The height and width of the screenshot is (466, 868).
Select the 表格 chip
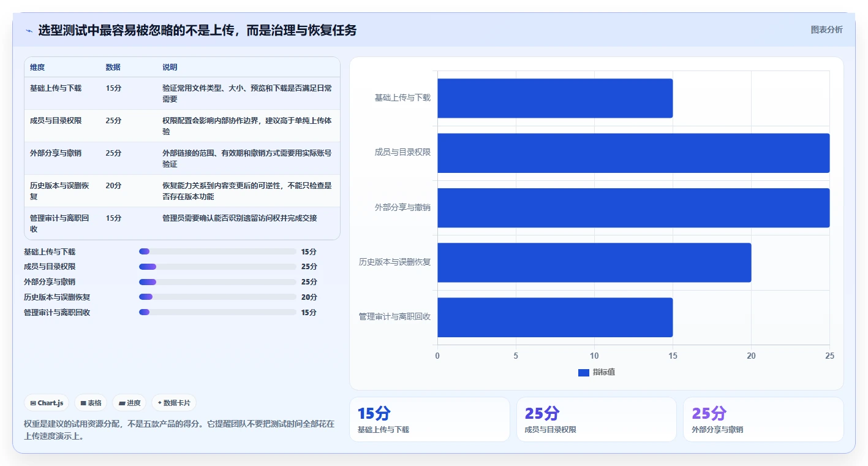pos(91,403)
